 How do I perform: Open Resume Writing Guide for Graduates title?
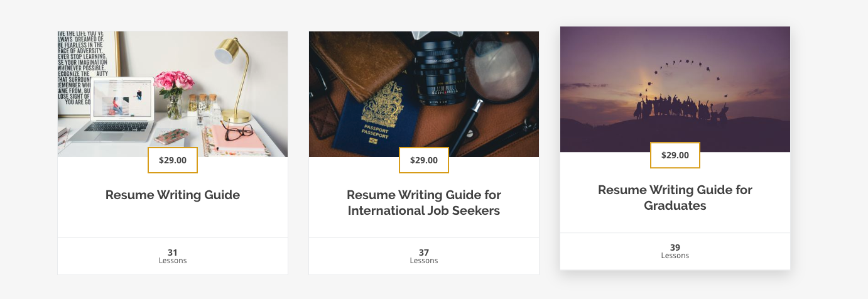click(675, 198)
